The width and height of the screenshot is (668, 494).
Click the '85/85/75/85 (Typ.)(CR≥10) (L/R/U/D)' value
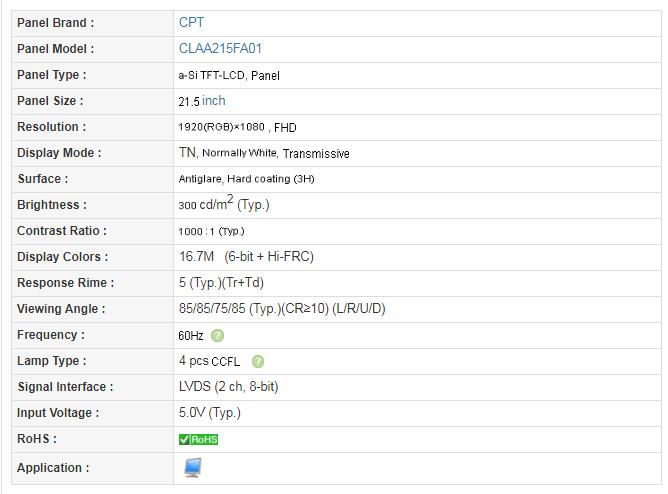click(x=282, y=309)
